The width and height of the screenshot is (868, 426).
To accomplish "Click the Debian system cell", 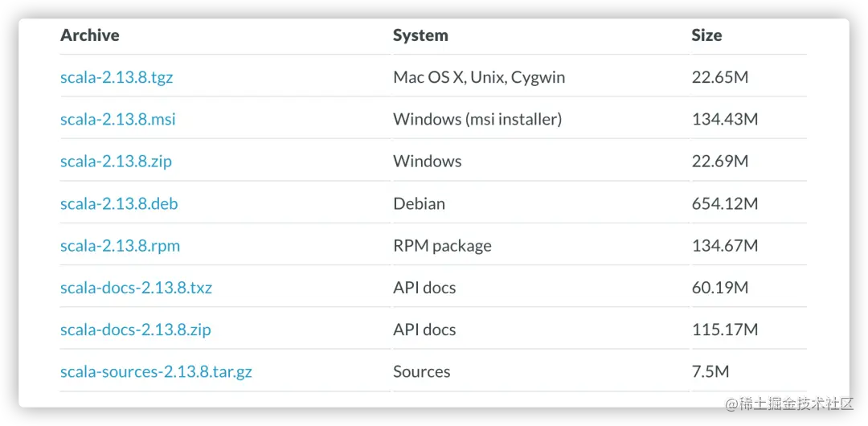I will click(419, 204).
